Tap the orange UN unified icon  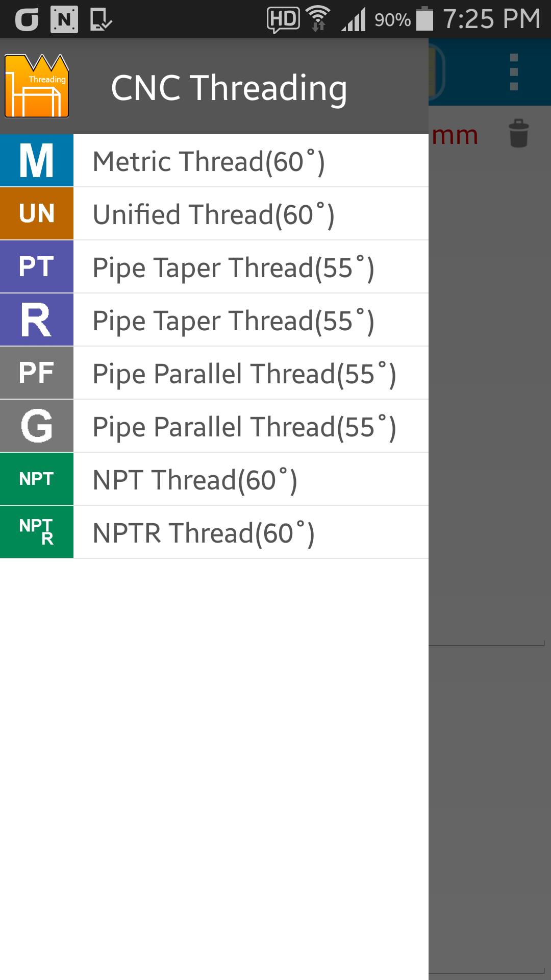[x=37, y=214]
